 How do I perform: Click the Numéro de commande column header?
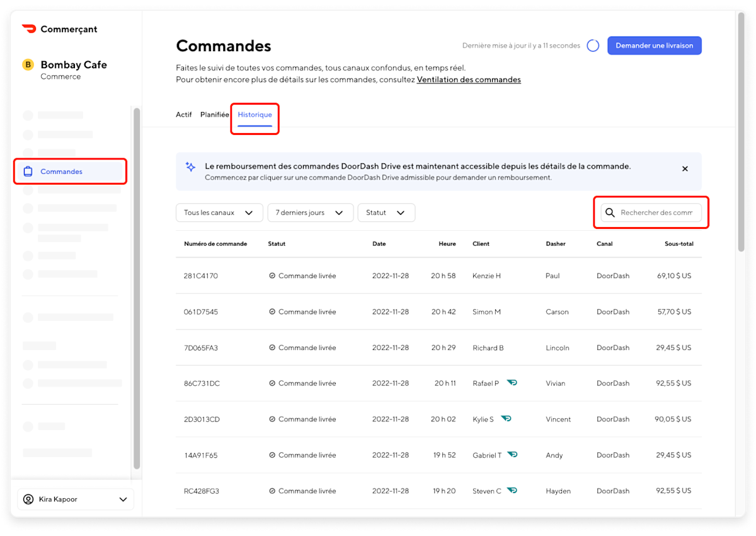(x=215, y=243)
